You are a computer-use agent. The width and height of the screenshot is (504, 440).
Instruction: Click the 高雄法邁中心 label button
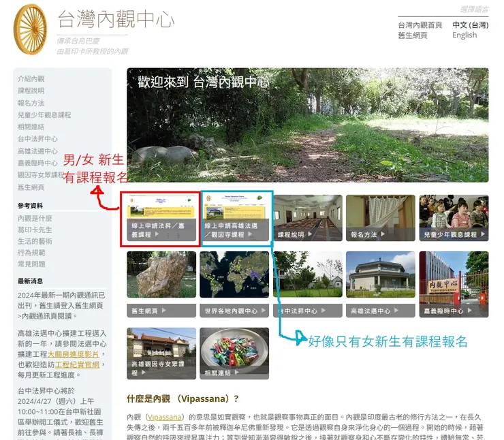pos(381,311)
